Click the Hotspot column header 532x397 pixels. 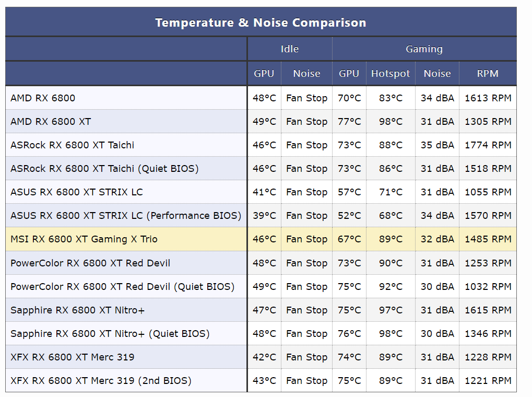pos(391,73)
